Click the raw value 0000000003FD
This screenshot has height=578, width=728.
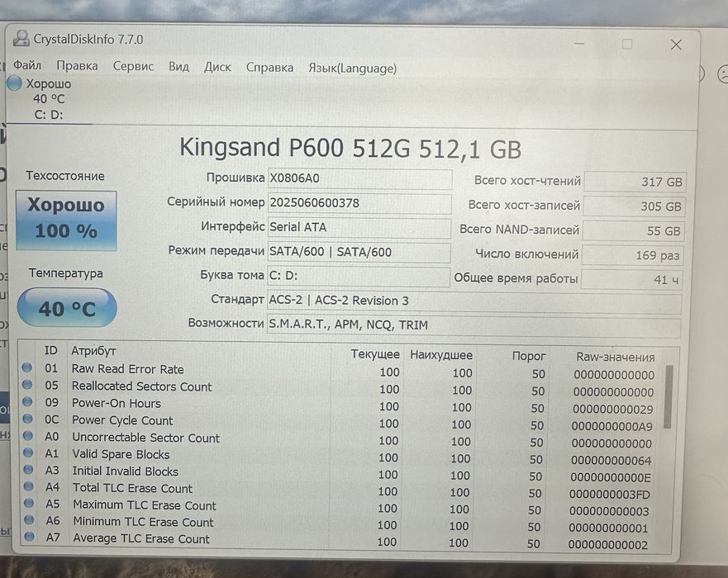click(610, 495)
